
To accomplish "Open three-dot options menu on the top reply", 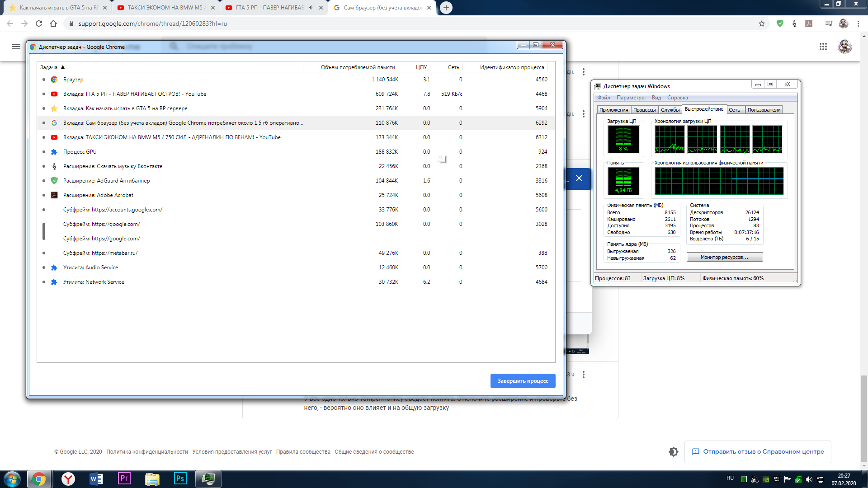I will pos(584,72).
